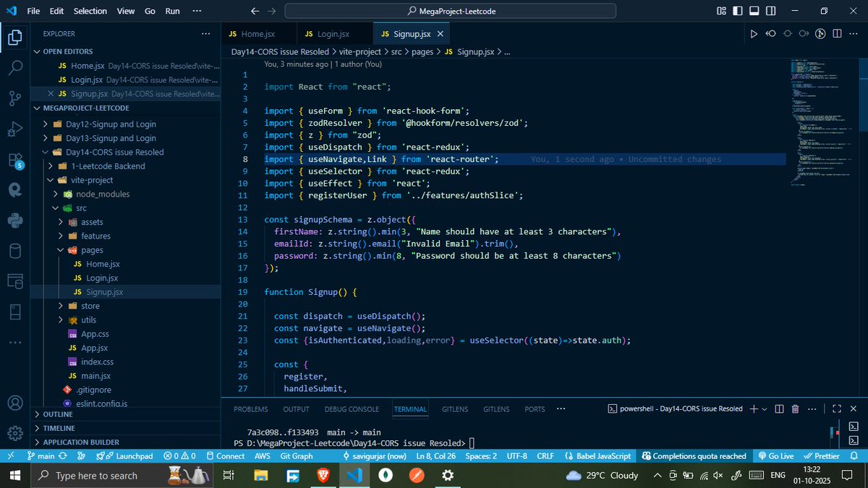Click the Windows Start button
This screenshot has width=868, height=488.
point(15,475)
